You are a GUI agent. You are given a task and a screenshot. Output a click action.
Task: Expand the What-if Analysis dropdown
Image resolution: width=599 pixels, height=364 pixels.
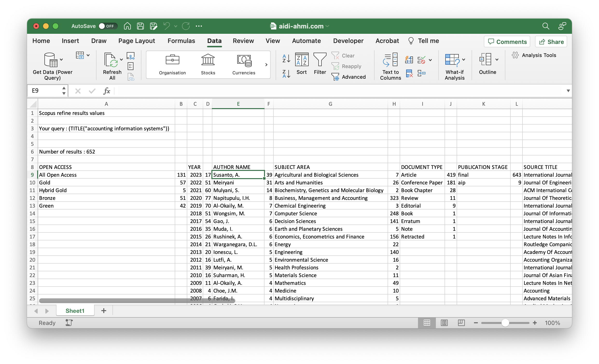tap(463, 60)
